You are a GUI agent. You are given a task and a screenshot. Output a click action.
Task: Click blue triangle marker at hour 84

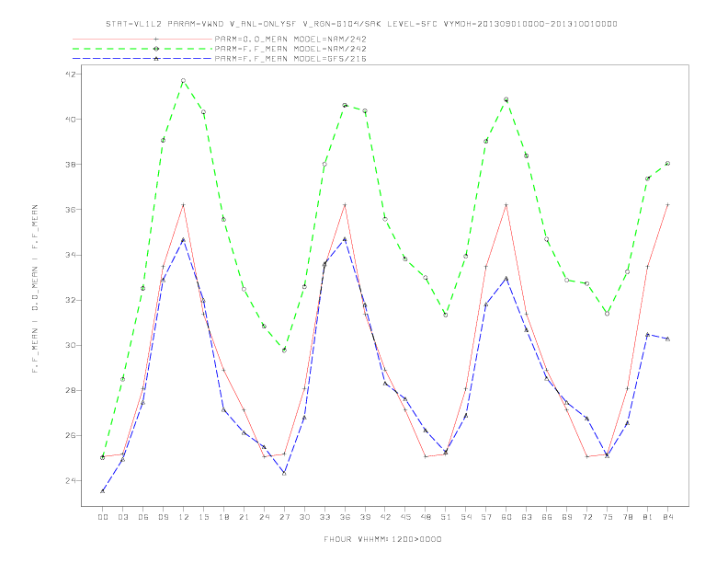[667, 339]
